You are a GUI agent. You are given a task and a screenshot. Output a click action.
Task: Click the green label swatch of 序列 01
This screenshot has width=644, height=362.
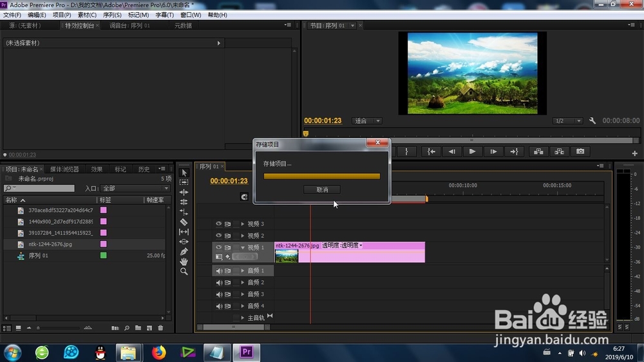(104, 256)
